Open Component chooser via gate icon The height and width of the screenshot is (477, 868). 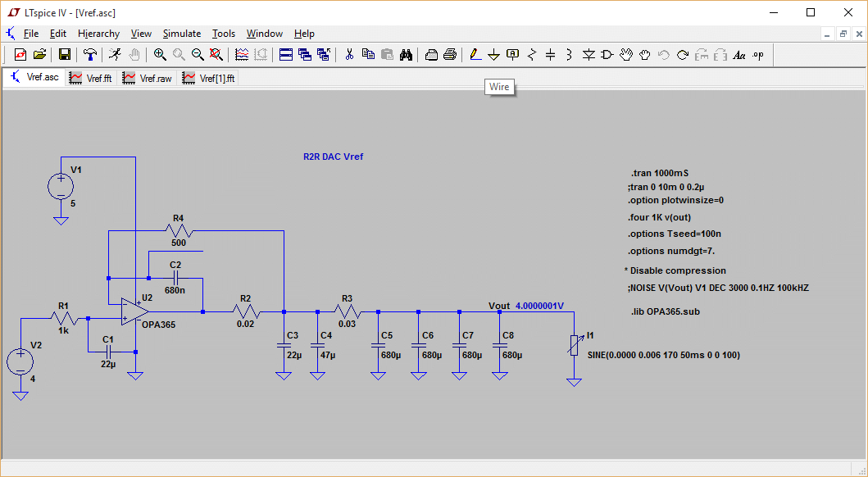pos(607,55)
